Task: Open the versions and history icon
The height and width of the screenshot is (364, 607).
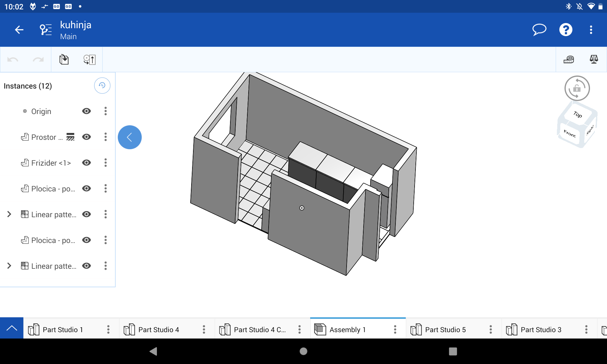Action: click(x=46, y=30)
